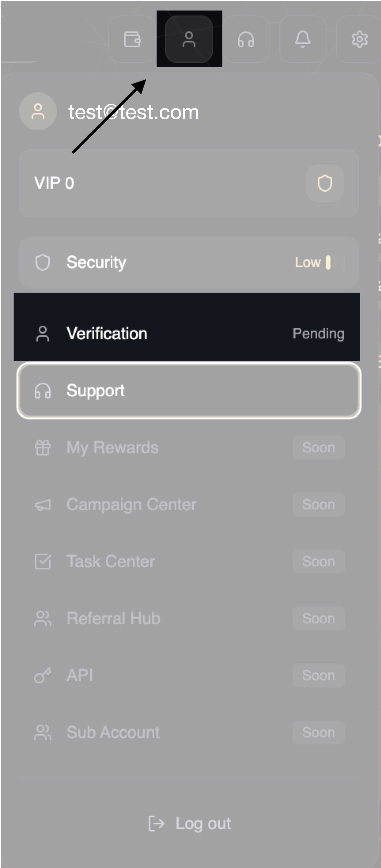Open the wallet icon in top bar
Image resolution: width=381 pixels, height=868 pixels.
pos(132,39)
